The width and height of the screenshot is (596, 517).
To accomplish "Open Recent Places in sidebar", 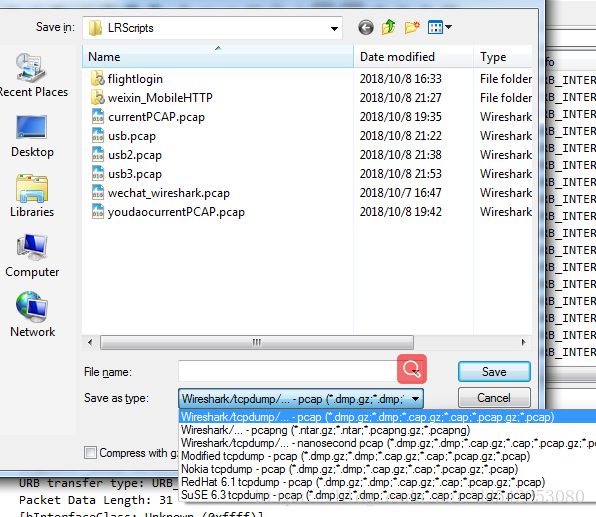I will tap(32, 75).
